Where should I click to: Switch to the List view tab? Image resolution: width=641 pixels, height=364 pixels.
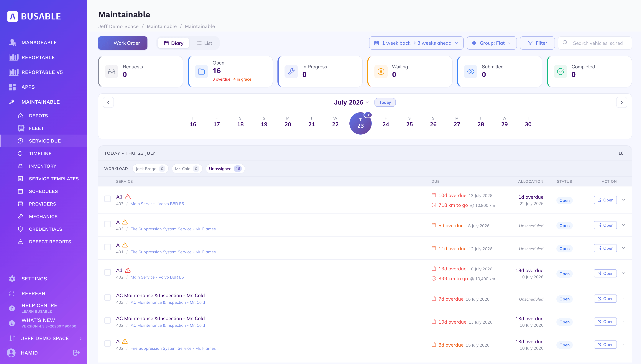coord(204,43)
